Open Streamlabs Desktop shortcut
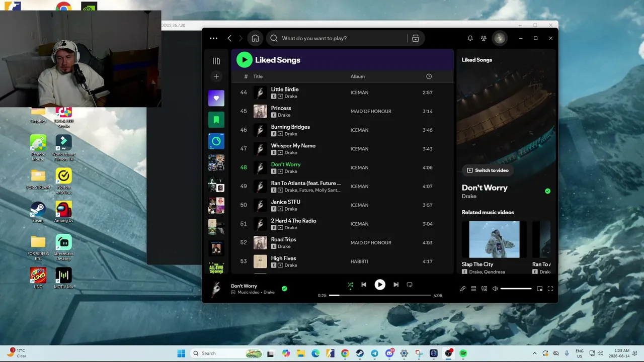 pyautogui.click(x=63, y=248)
